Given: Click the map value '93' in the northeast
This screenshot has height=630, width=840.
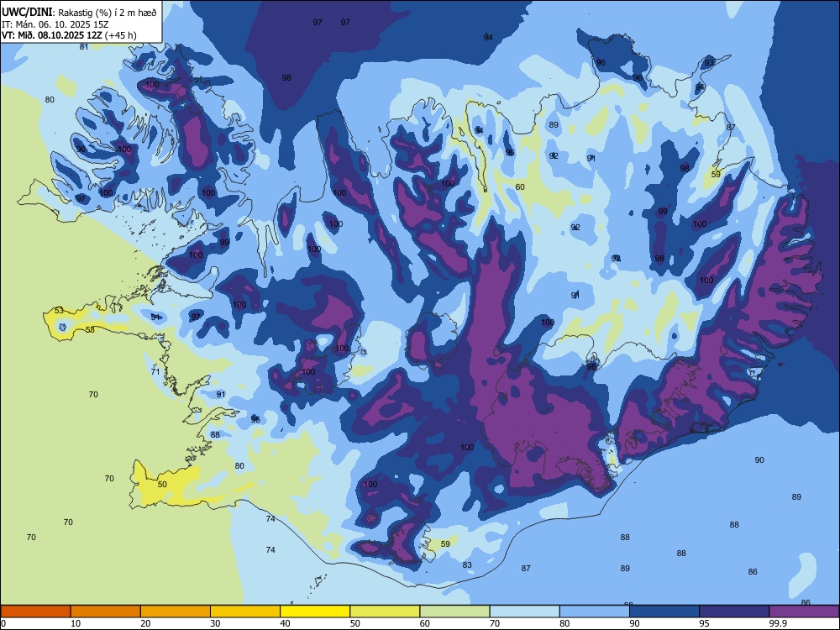Looking at the screenshot, I should (709, 62).
